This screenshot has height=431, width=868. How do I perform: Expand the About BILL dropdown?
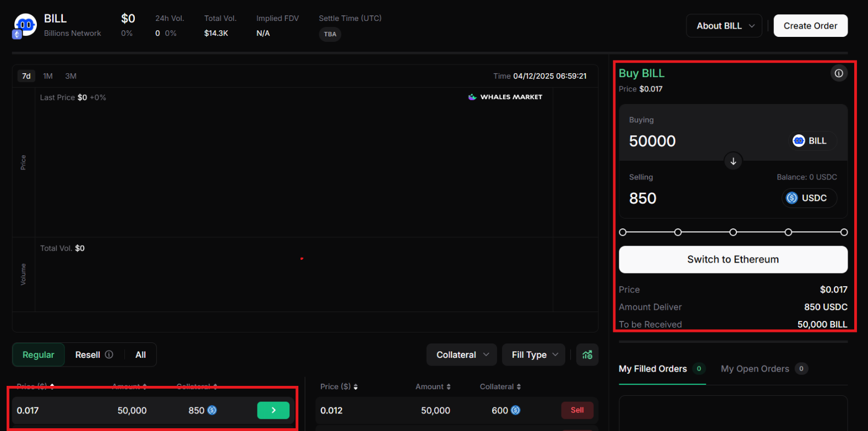point(724,26)
